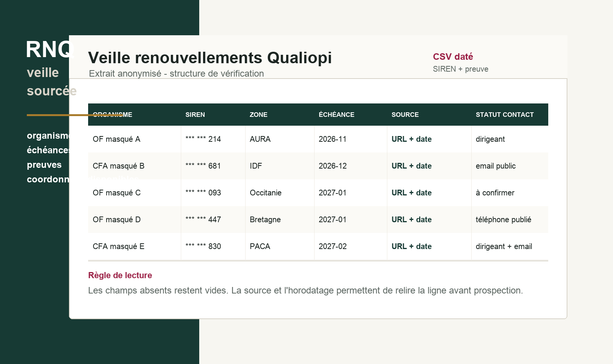Open 'URL + date' source for CFA masqué B
The image size is (613, 364).
pos(411,166)
